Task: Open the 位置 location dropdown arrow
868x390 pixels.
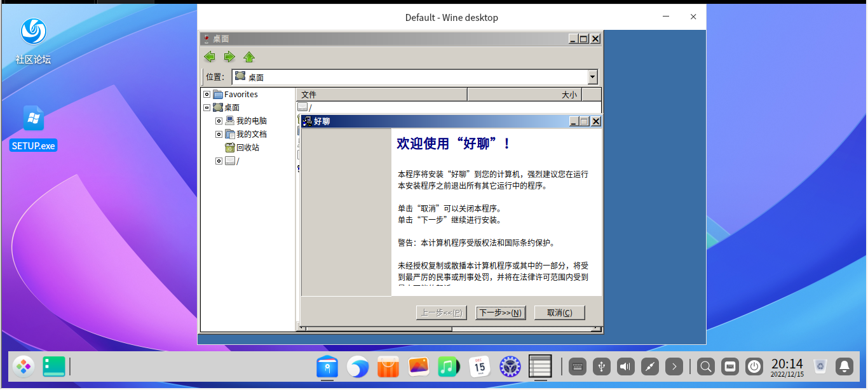Action: click(x=593, y=77)
